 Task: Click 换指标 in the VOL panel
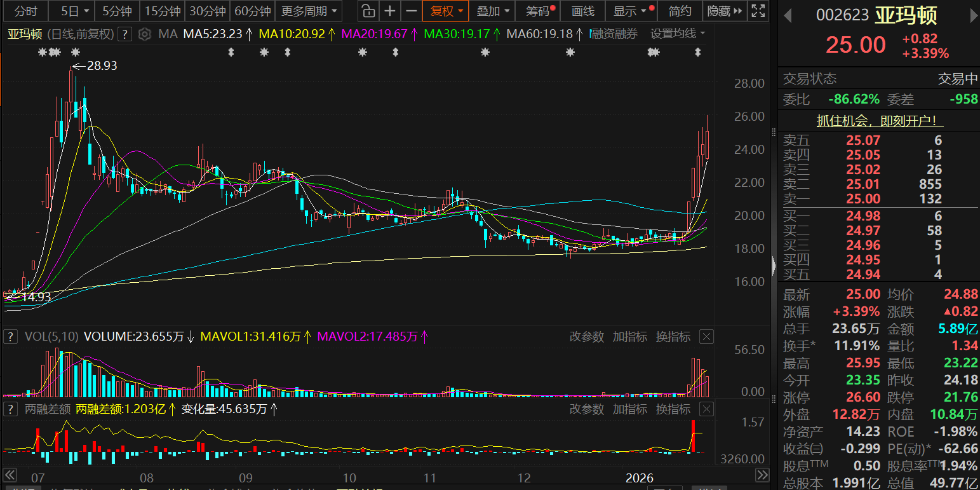[x=673, y=337]
